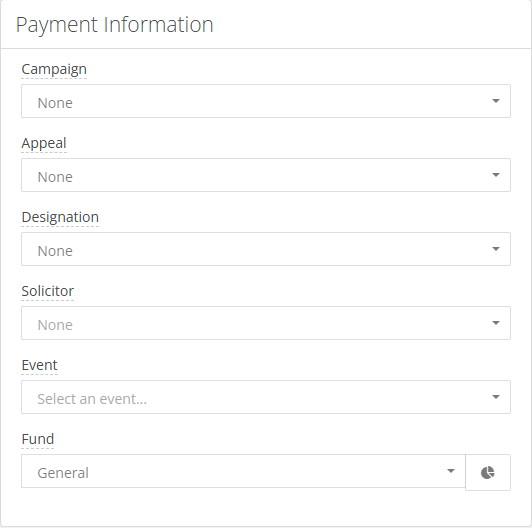Click the Payment Information panel heading
The height and width of the screenshot is (528, 532).
(x=115, y=25)
